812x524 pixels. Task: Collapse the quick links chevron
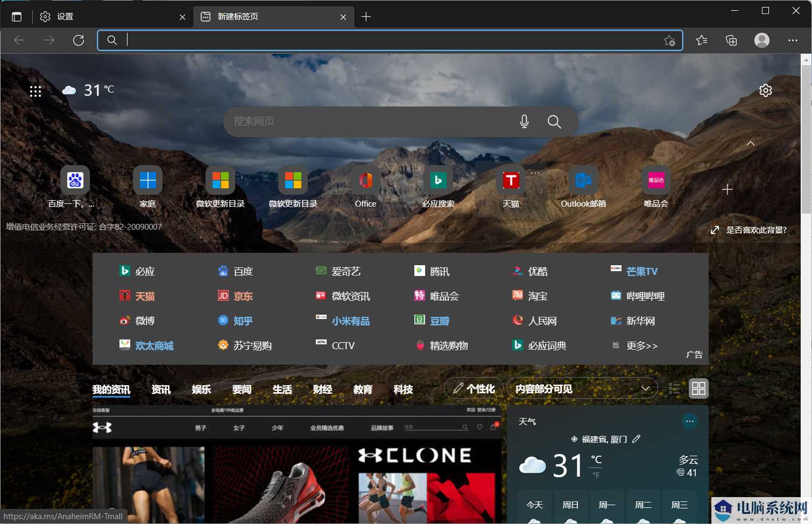(x=751, y=143)
